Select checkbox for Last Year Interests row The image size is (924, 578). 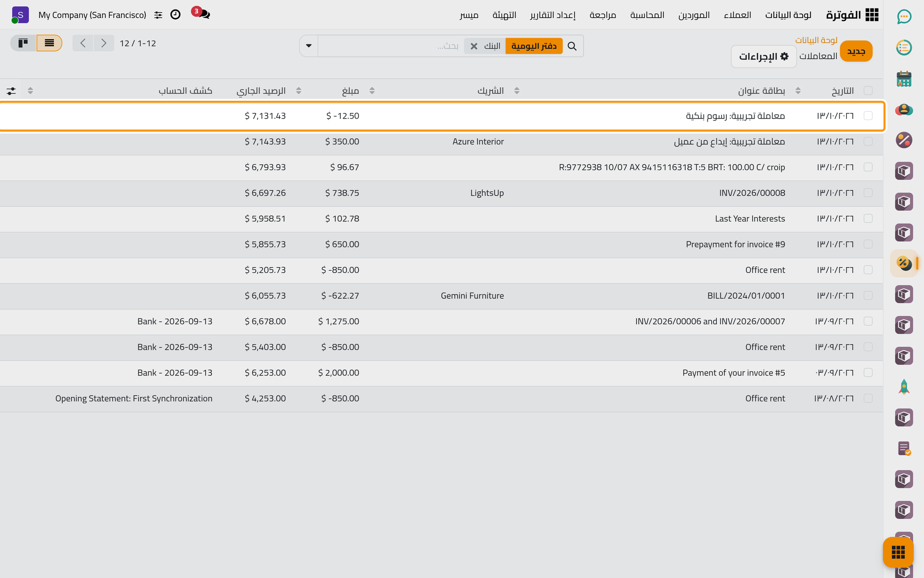868,218
